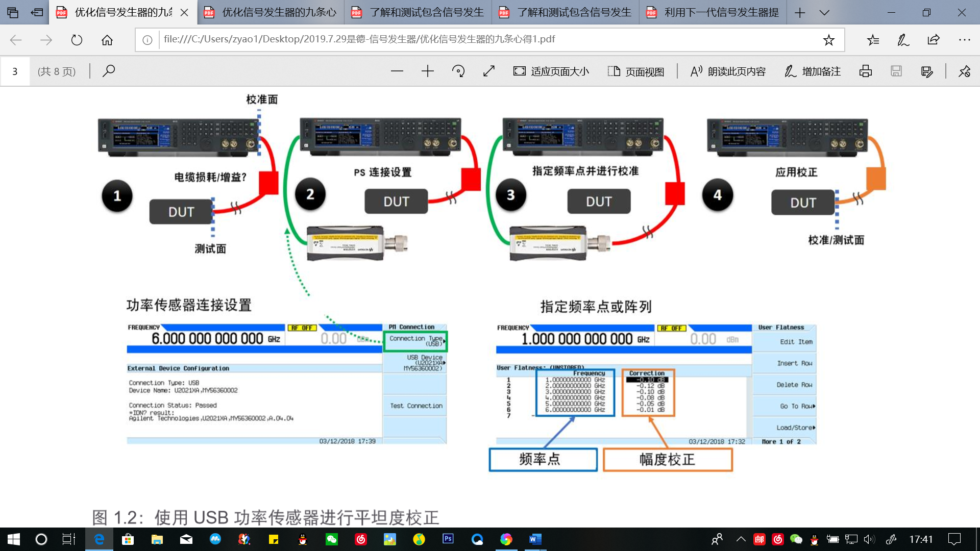Show hidden system tray icons
980x551 pixels.
[741, 539]
